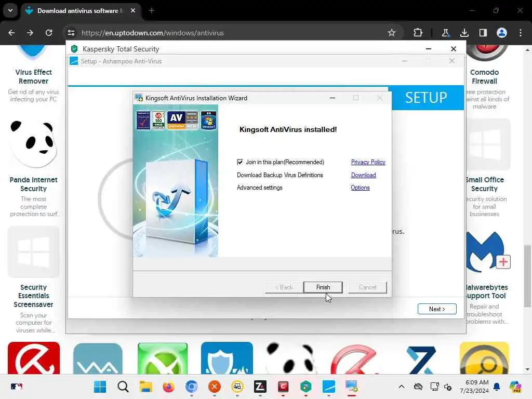This screenshot has width=532, height=399.
Task: Click the page vertical scrollbar
Action: click(527, 275)
